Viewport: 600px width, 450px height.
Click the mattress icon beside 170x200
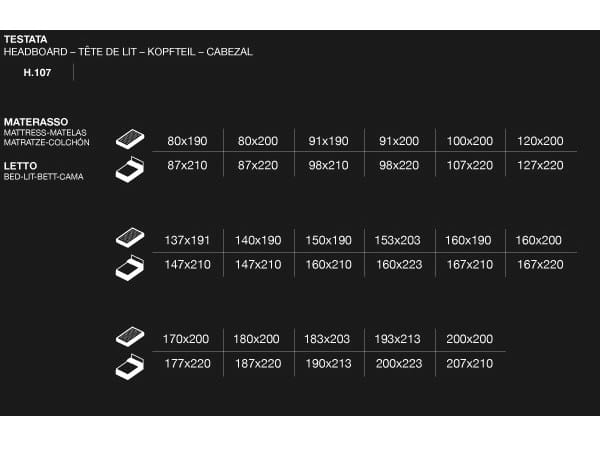pyautogui.click(x=130, y=338)
